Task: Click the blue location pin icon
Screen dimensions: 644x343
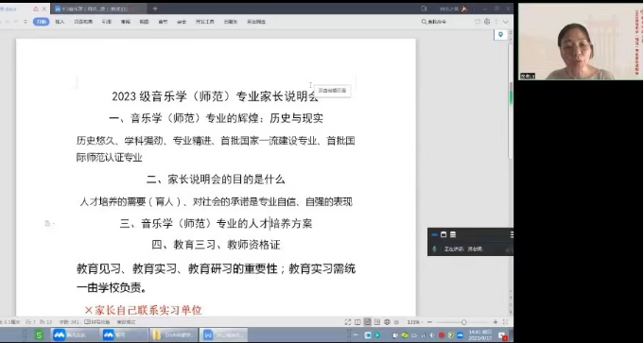Action: [x=500, y=35]
